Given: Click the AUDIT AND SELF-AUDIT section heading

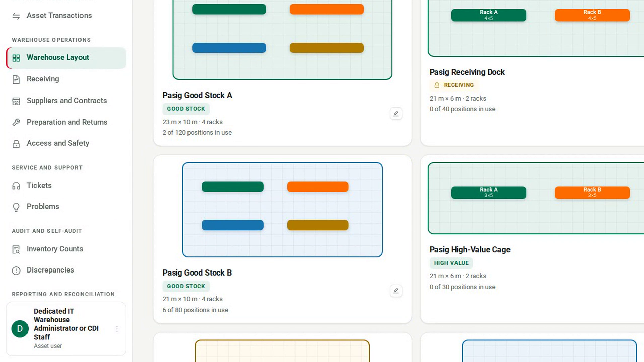Looking at the screenshot, I should [47, 231].
